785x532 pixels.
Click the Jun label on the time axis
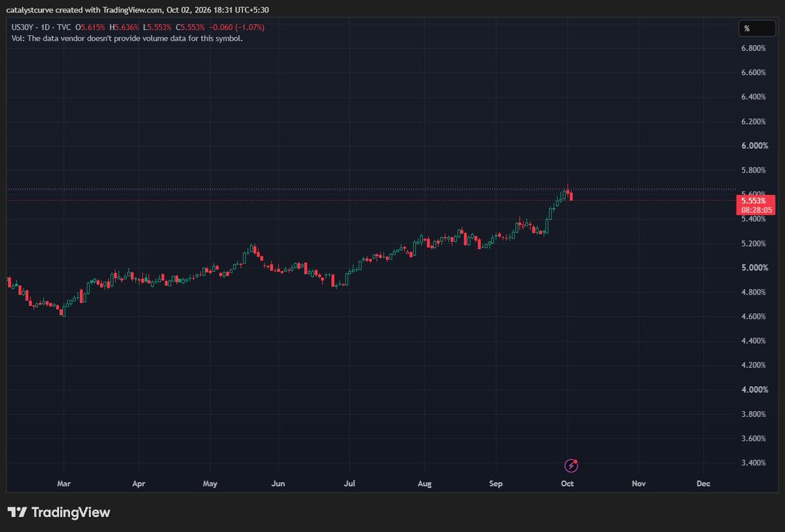click(x=277, y=484)
